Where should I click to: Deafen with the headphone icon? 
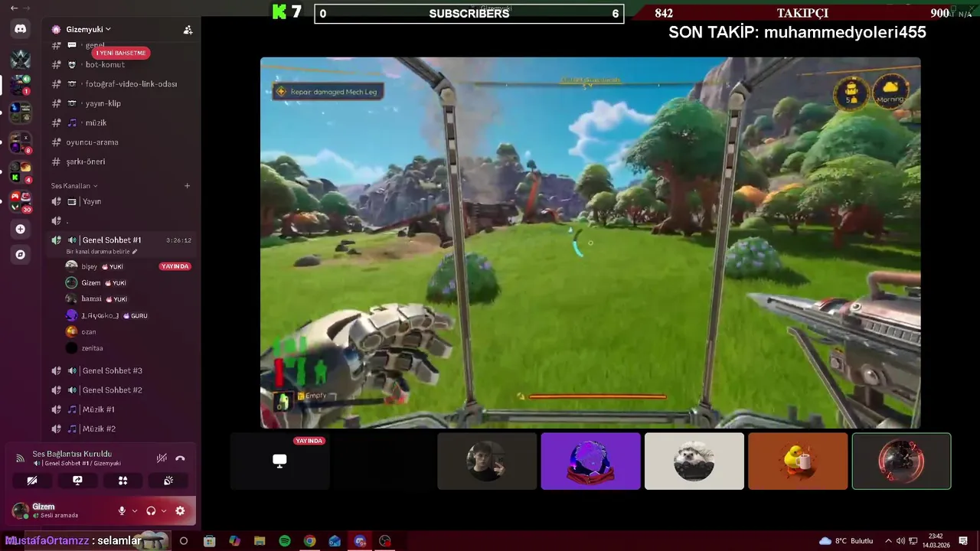[x=151, y=510]
